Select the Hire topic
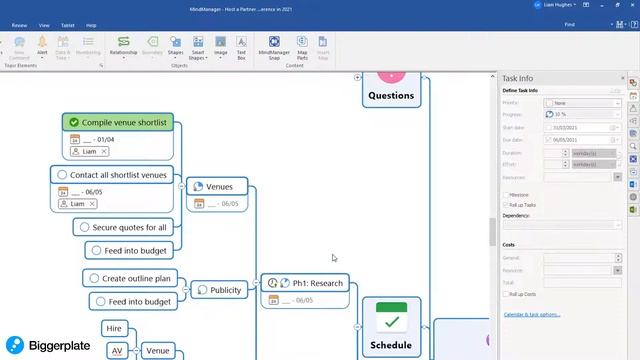Image resolution: width=640 pixels, height=360 pixels. [114, 328]
